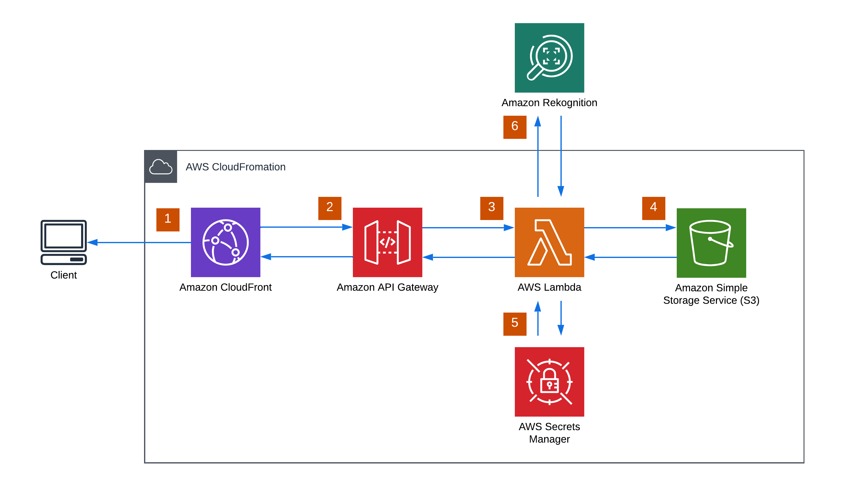
Task: Select the Amazon Simple Storage Service label
Action: click(711, 294)
